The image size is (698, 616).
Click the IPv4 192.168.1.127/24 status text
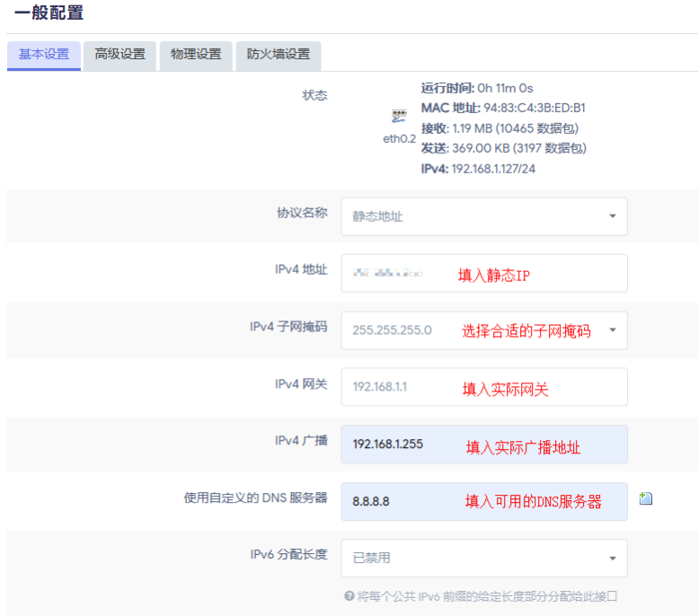click(478, 169)
